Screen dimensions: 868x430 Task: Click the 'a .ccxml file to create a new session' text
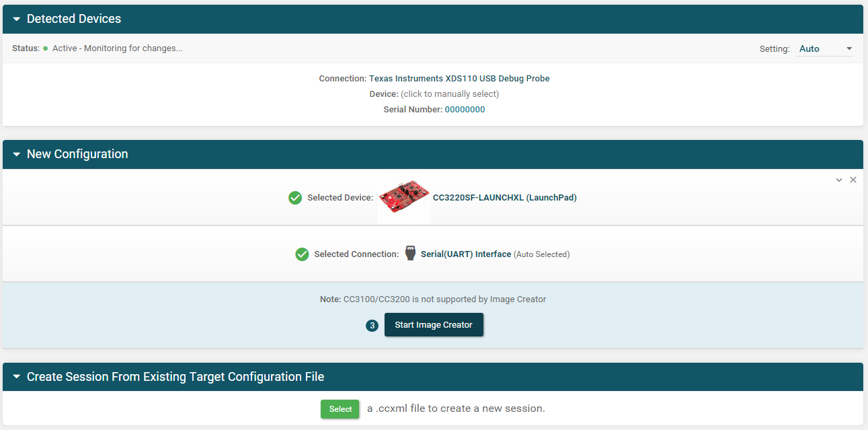pyautogui.click(x=456, y=408)
